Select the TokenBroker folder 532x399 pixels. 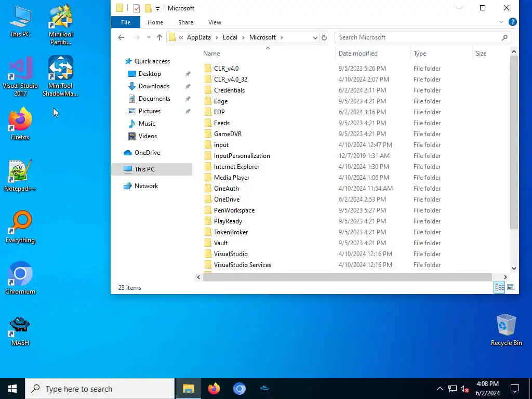(x=231, y=232)
